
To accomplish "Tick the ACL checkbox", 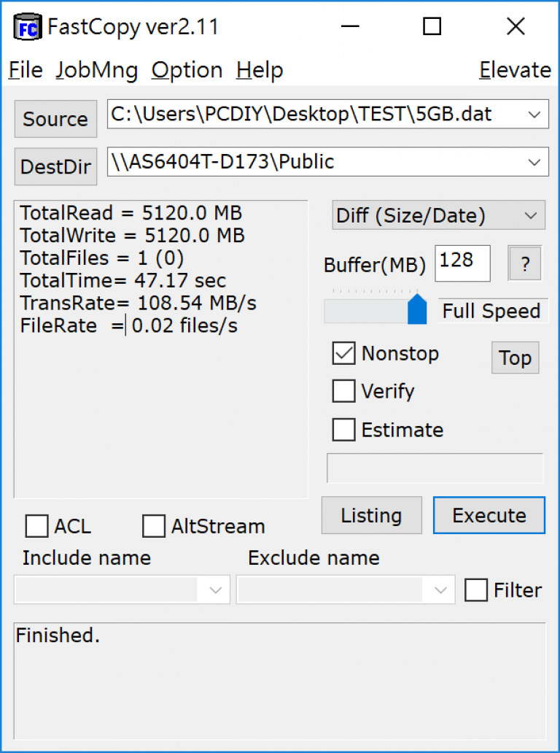I will pos(36,526).
